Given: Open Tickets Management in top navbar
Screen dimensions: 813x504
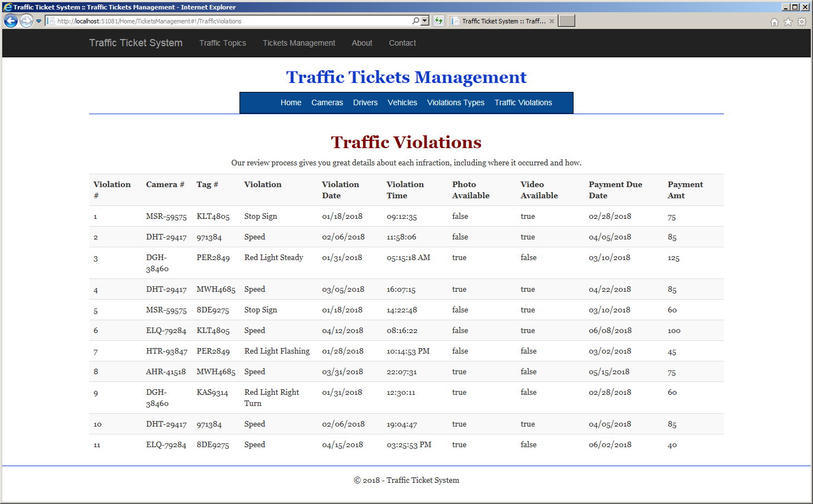Looking at the screenshot, I should click(x=299, y=43).
